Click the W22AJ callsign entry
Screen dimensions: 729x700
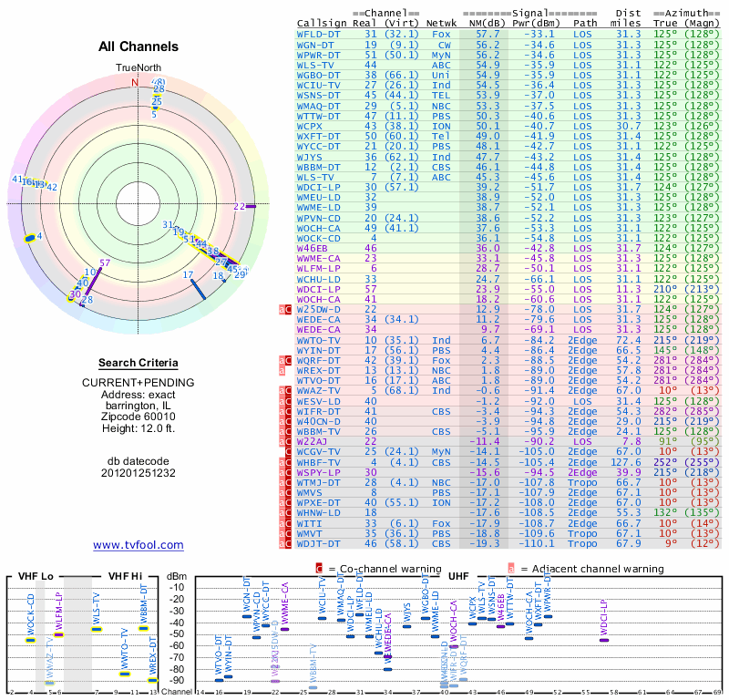tap(313, 440)
